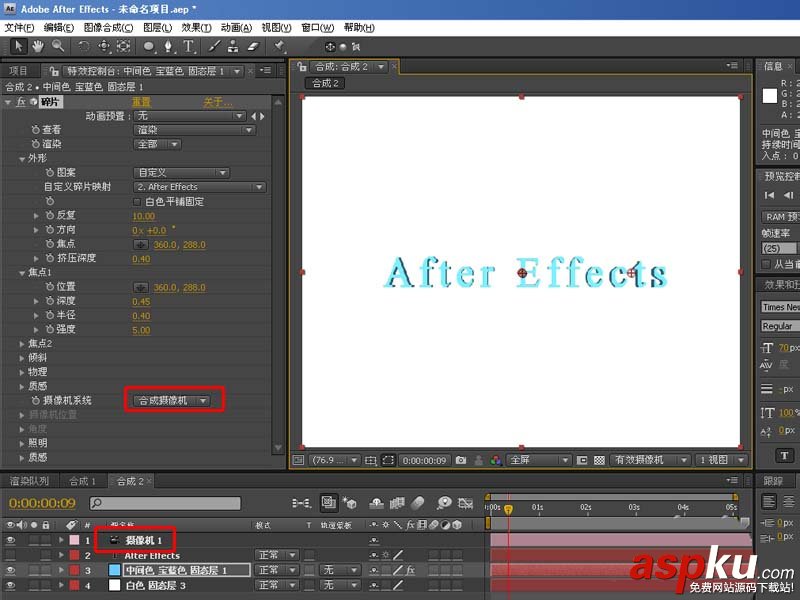This screenshot has height=600, width=800.
Task: Hide the 中间色 宝蓝色 固态层 1 layer
Action: coord(10,570)
